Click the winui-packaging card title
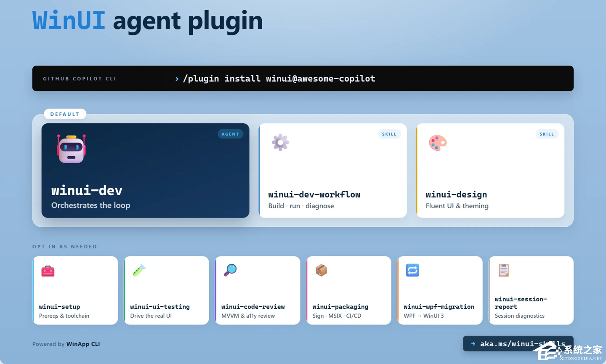This screenshot has height=364, width=606. click(x=340, y=307)
